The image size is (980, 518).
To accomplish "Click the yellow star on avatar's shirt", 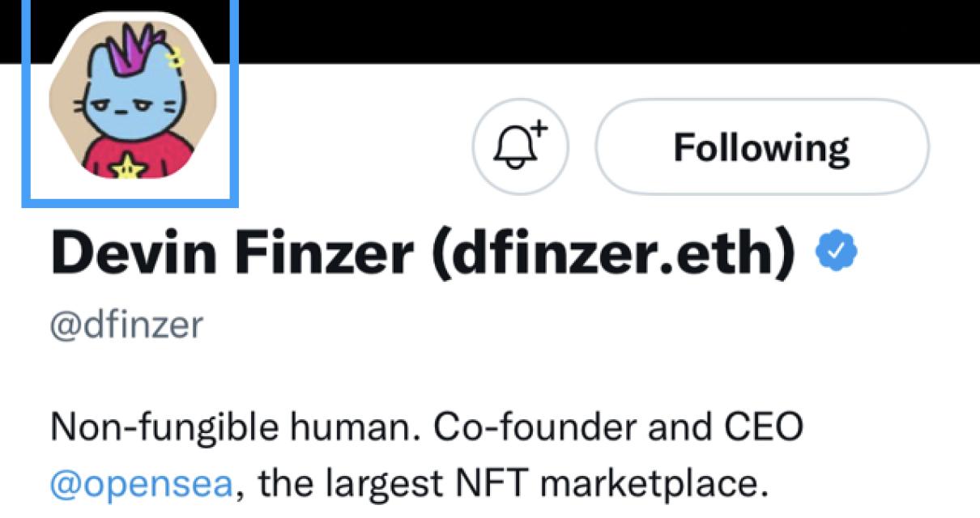I will (x=127, y=168).
